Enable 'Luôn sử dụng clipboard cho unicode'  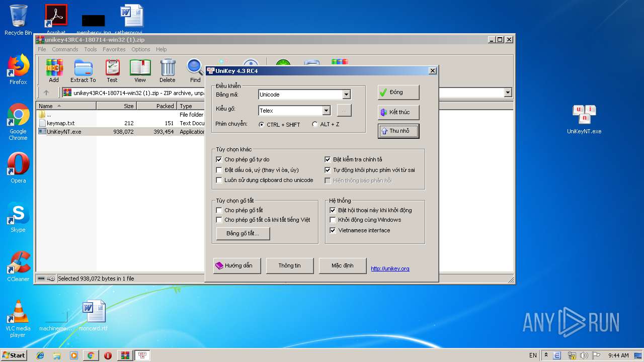219,180
